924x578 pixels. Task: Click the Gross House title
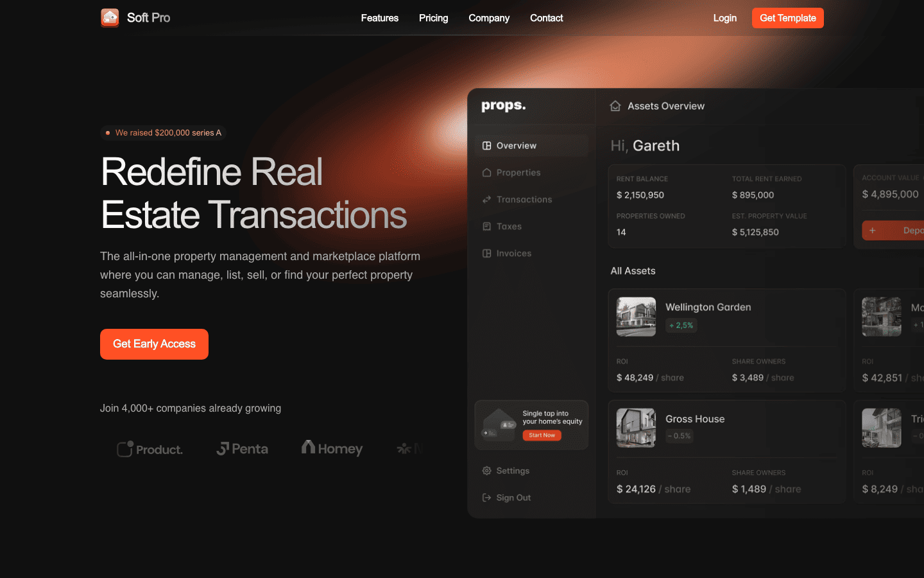click(x=695, y=419)
